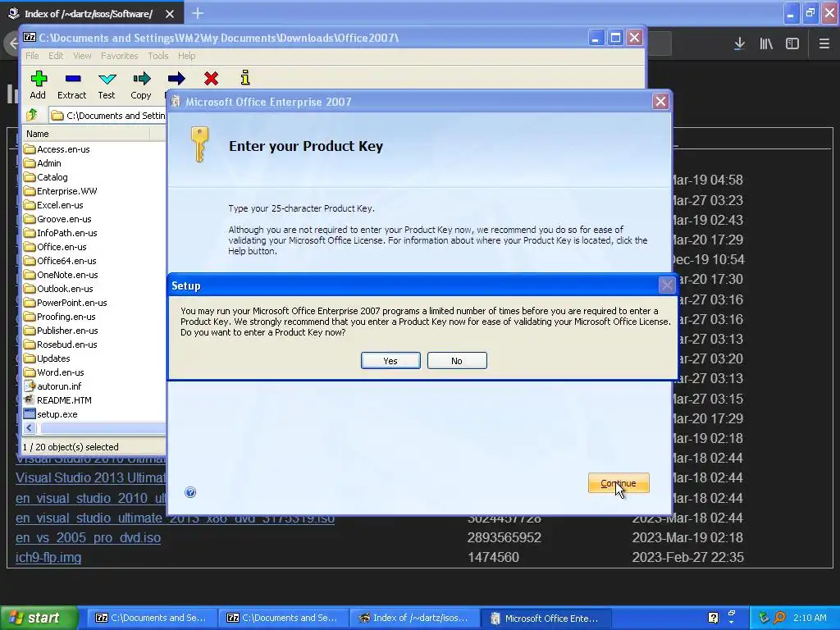Toggle the Firefox sidebar icon

tap(792, 44)
